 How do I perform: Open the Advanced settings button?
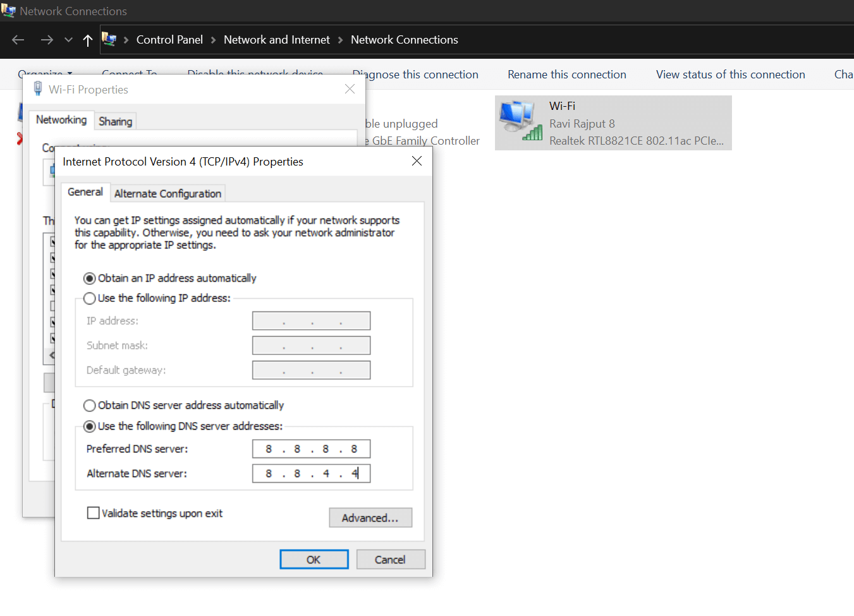click(x=370, y=517)
